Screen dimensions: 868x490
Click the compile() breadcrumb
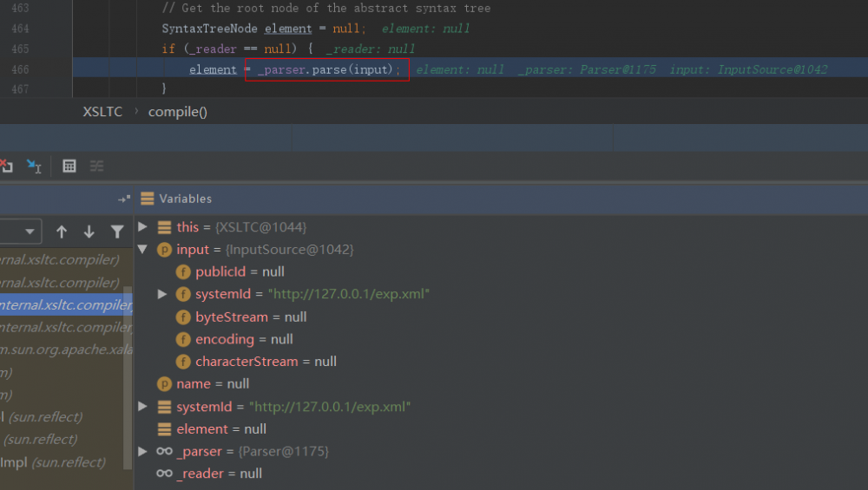pos(178,112)
